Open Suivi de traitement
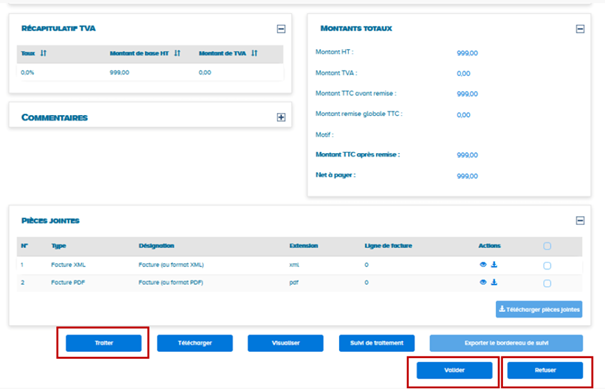Viewport: 605px width, 389px height. coord(377,343)
